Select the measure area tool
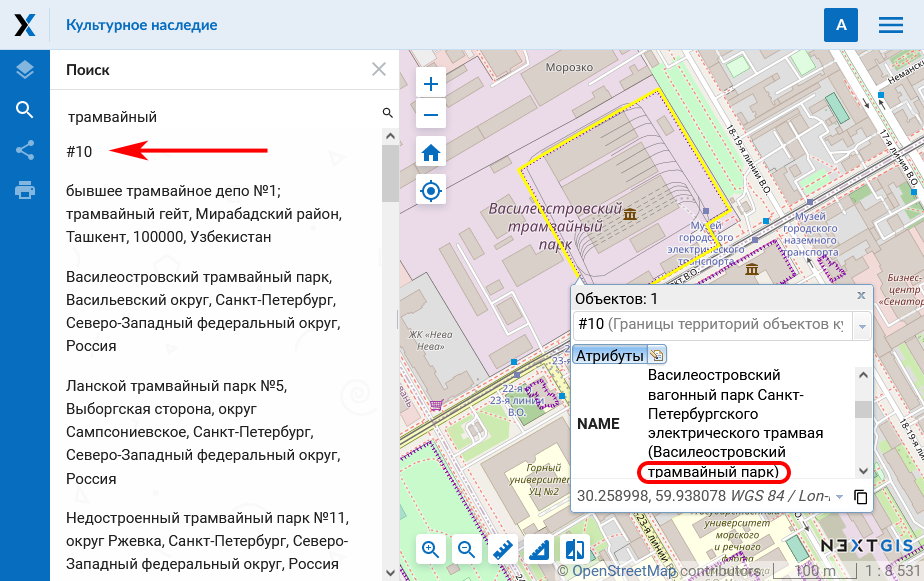This screenshot has width=924, height=581. click(x=539, y=550)
